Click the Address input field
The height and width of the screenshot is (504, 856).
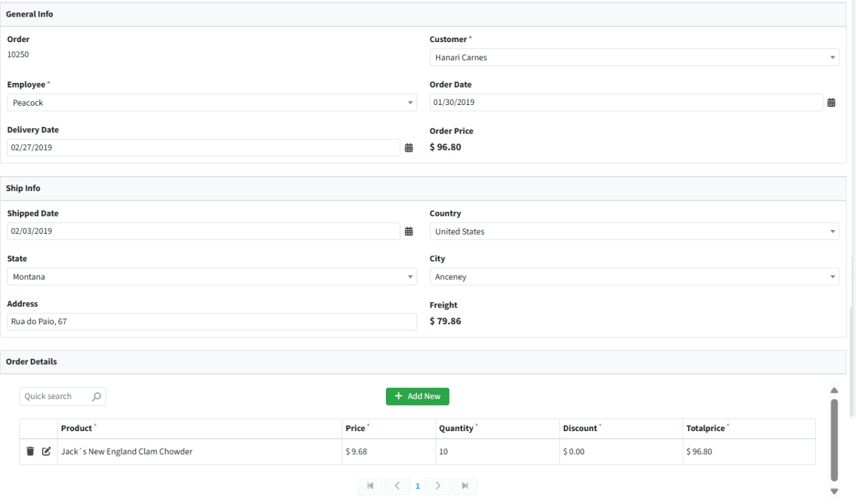211,322
